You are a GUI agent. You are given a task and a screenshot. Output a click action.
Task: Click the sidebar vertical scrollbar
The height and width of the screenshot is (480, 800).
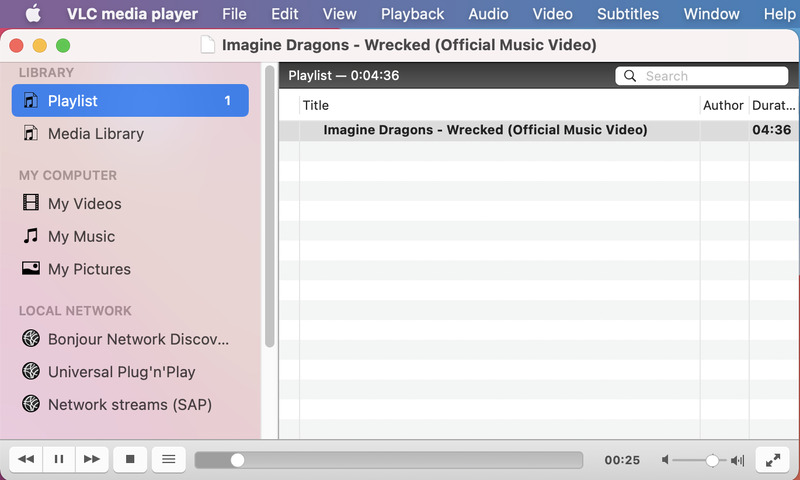coord(270,207)
